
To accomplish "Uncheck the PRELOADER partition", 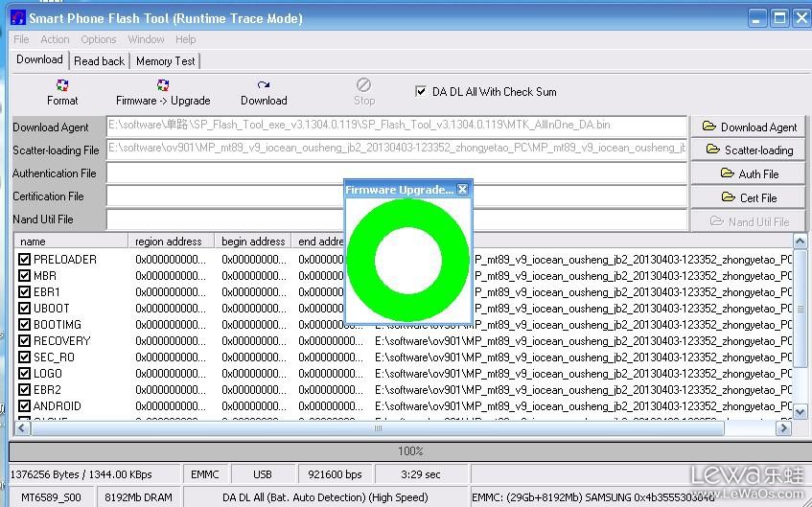I will click(x=25, y=260).
